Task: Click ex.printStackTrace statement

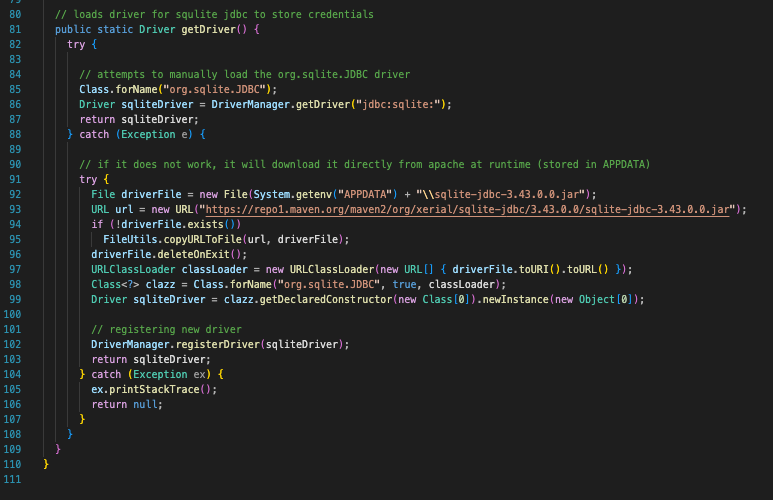Action: [154, 389]
